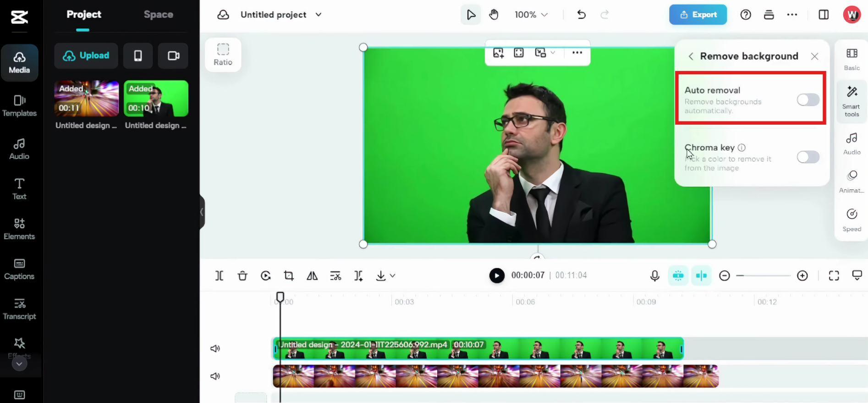868x403 pixels.
Task: Open the Audio library in left sidebar
Action: [19, 149]
